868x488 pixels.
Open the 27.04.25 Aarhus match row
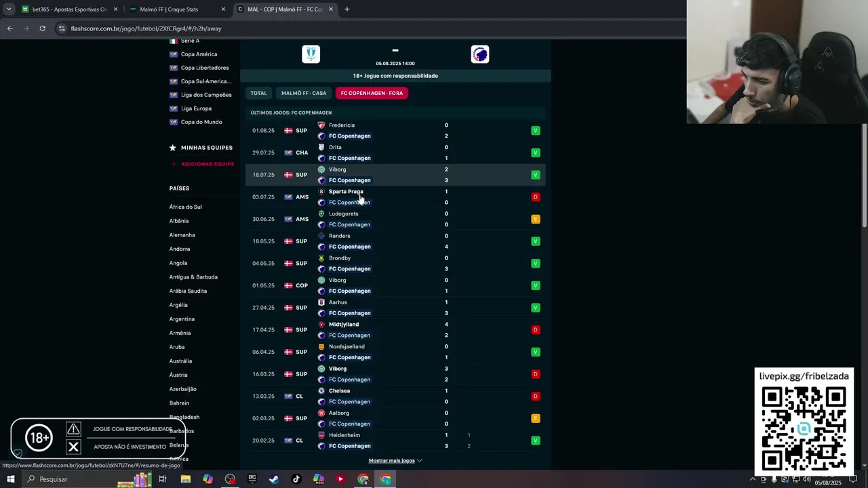pyautogui.click(x=395, y=308)
